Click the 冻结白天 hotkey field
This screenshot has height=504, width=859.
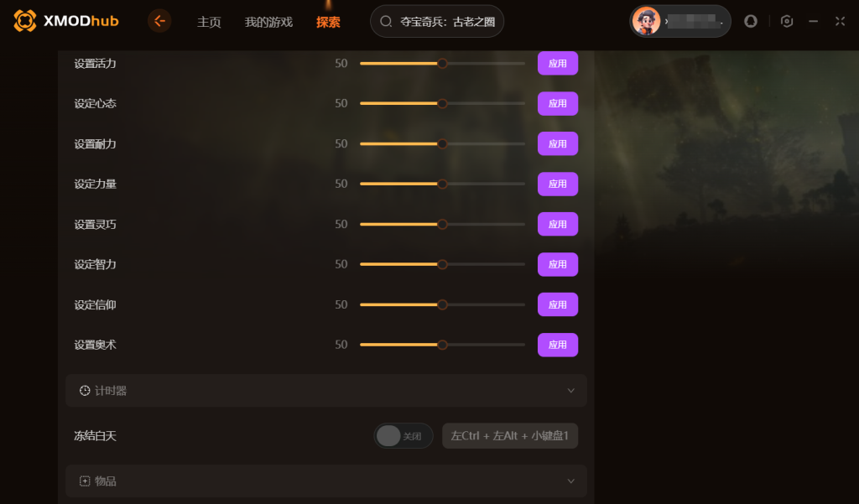point(510,436)
